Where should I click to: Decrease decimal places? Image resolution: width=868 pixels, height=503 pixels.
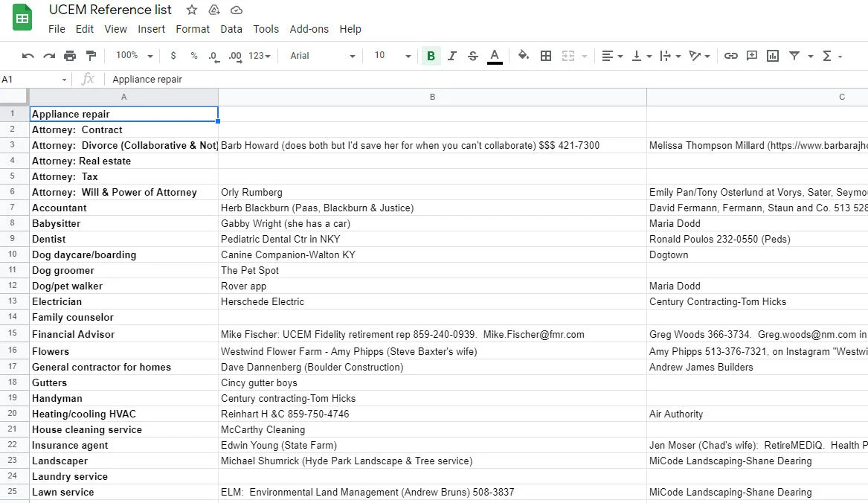click(213, 55)
